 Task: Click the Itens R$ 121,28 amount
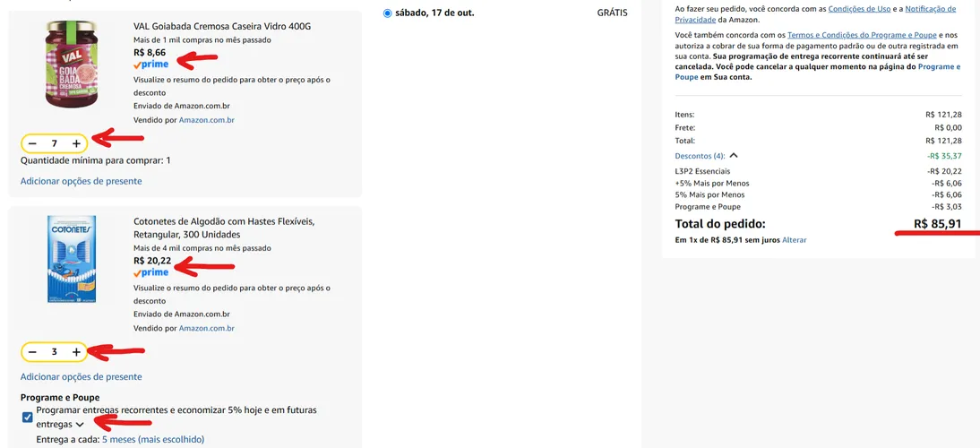[944, 115]
